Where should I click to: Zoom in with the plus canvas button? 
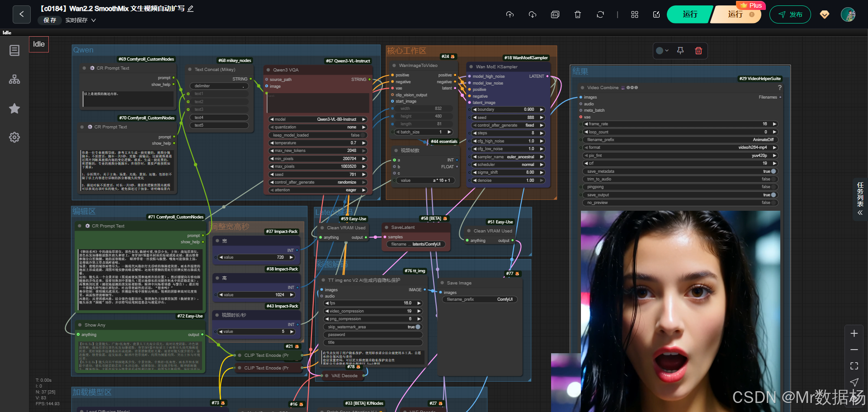[x=854, y=333]
